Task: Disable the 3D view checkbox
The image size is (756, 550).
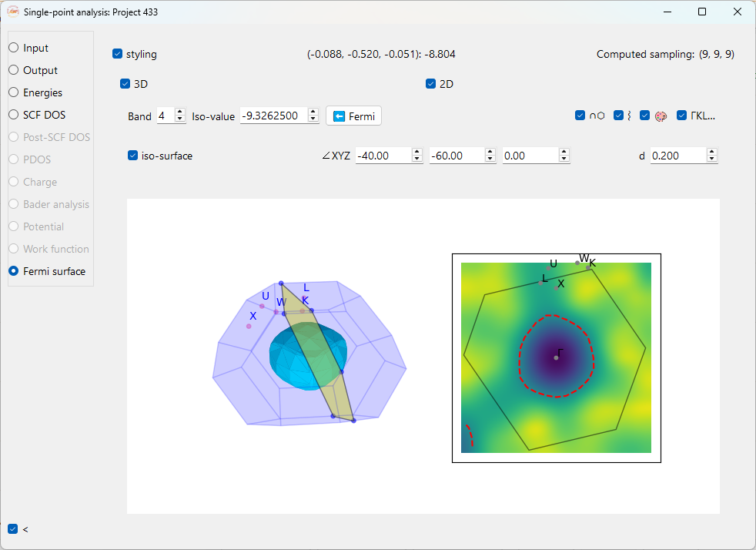Action: (125, 84)
